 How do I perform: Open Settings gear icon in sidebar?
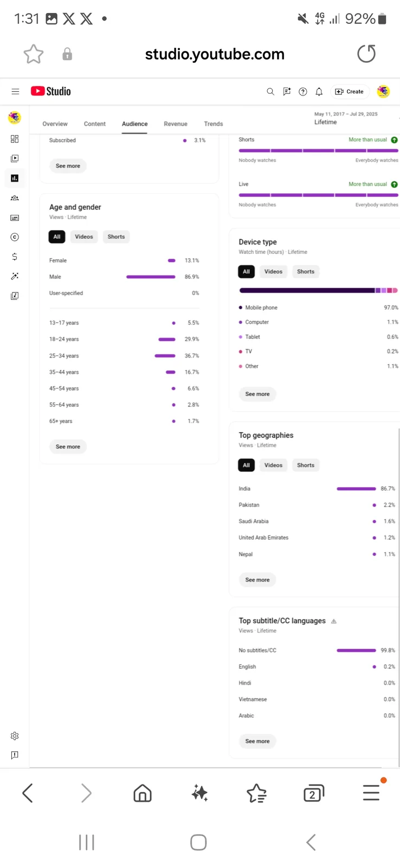15,736
